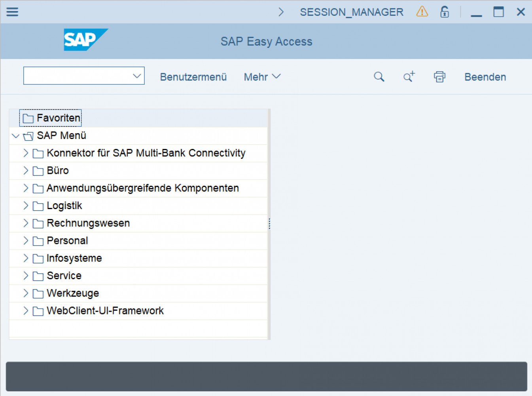
Task: Open the hamburger menu icon
Action: [12, 12]
